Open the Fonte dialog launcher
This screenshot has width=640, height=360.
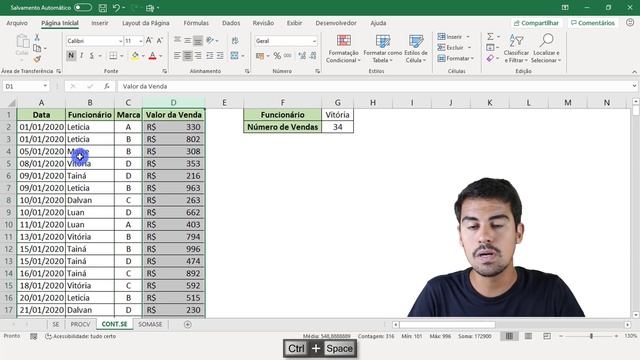(x=164, y=71)
